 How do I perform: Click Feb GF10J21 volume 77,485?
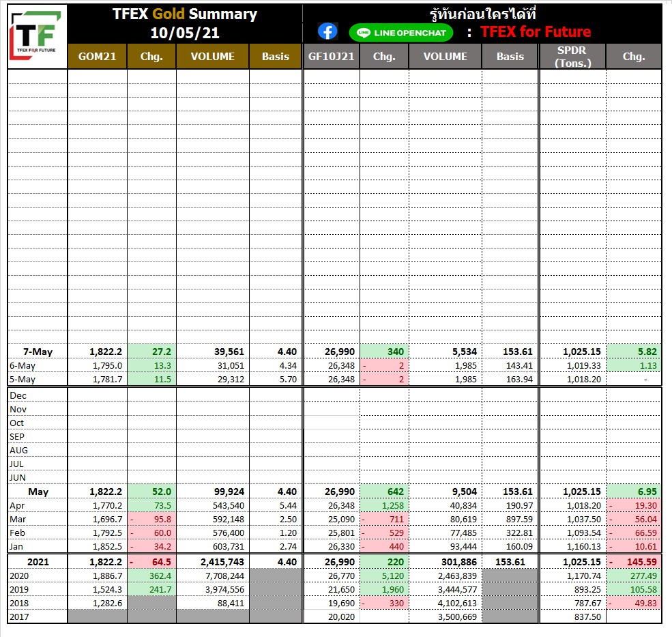(x=463, y=533)
